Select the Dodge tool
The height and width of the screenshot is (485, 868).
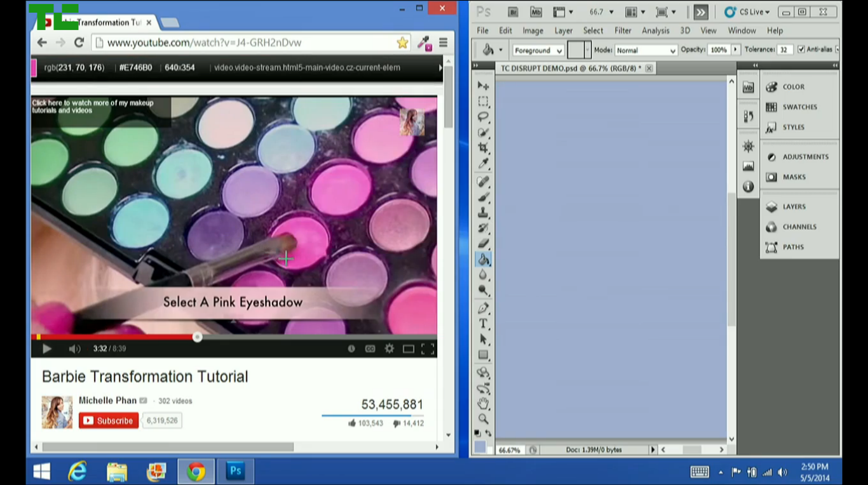(x=484, y=290)
